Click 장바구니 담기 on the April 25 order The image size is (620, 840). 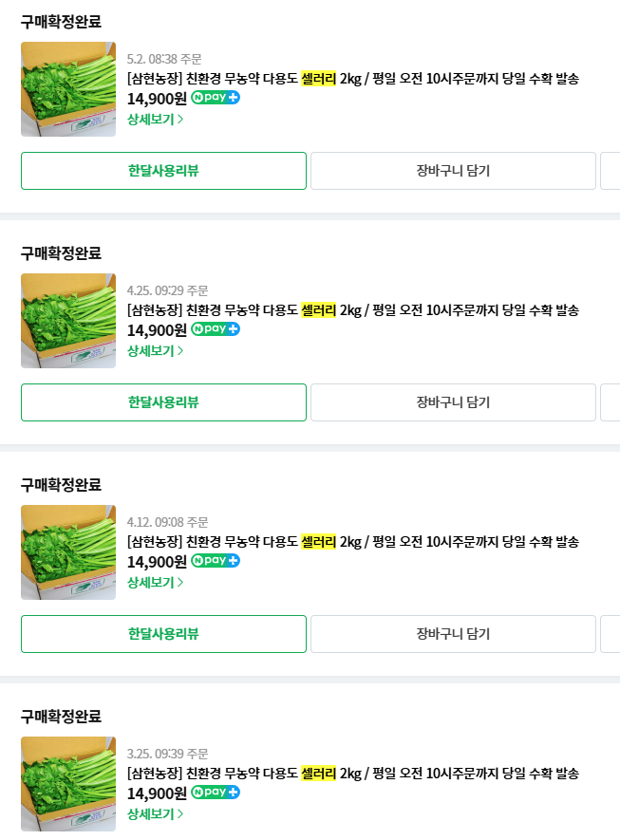point(453,402)
